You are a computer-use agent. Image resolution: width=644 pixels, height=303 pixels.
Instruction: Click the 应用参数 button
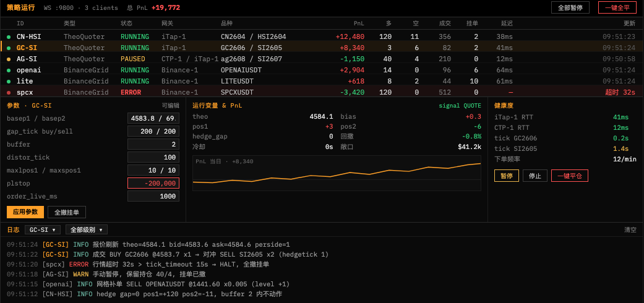25,212
